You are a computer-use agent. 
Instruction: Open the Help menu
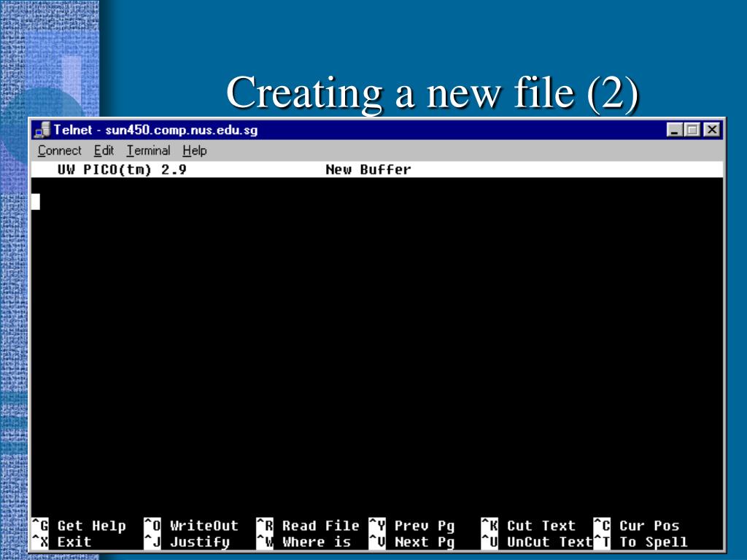click(x=194, y=150)
